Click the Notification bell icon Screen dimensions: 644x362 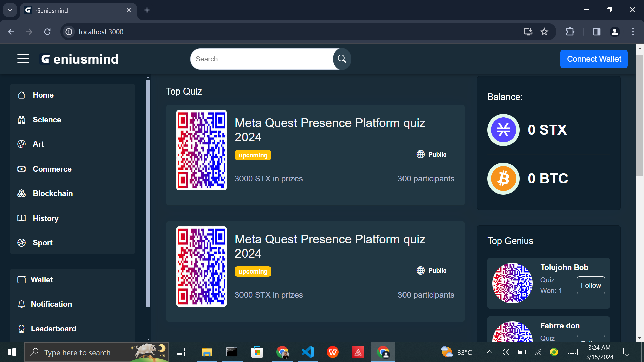click(x=22, y=304)
